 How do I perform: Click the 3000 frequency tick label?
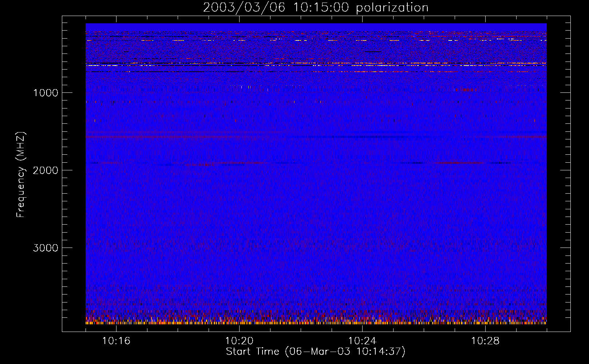click(46, 248)
